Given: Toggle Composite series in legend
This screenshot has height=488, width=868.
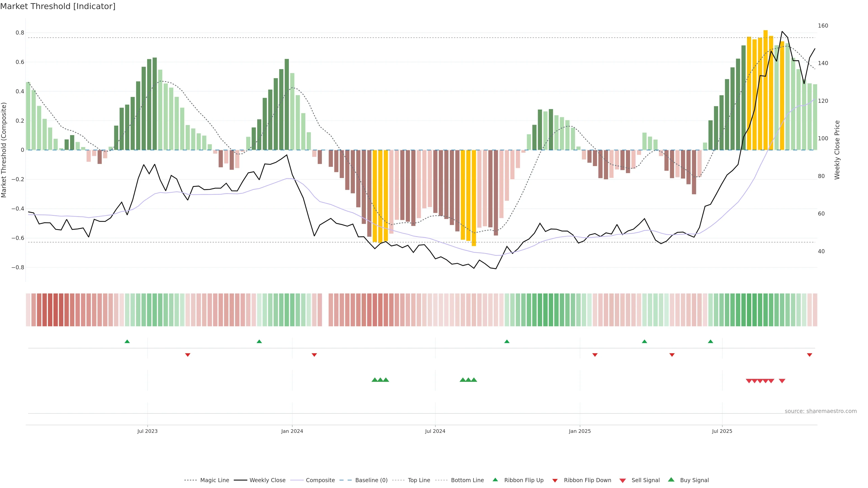Looking at the screenshot, I should pyautogui.click(x=320, y=480).
